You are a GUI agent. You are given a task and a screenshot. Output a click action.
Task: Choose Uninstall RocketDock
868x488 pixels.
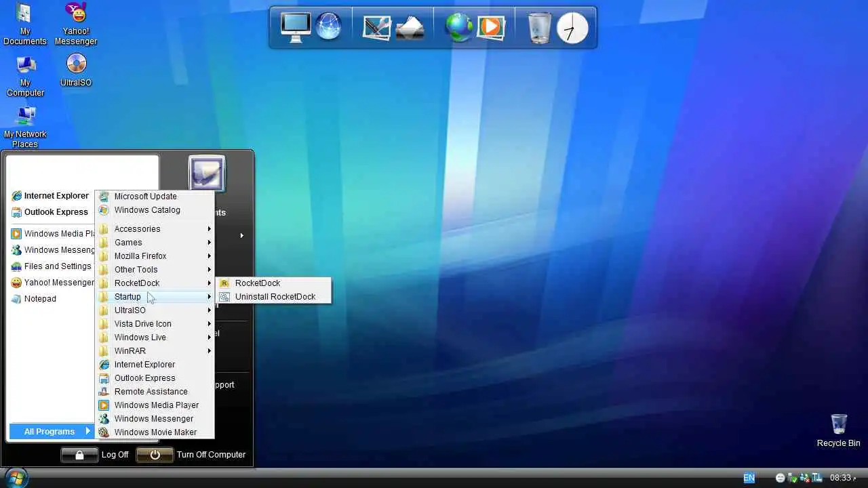(x=273, y=297)
